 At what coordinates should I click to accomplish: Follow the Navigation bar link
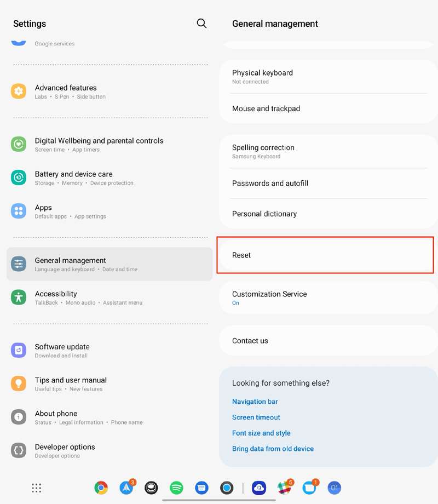tap(255, 402)
